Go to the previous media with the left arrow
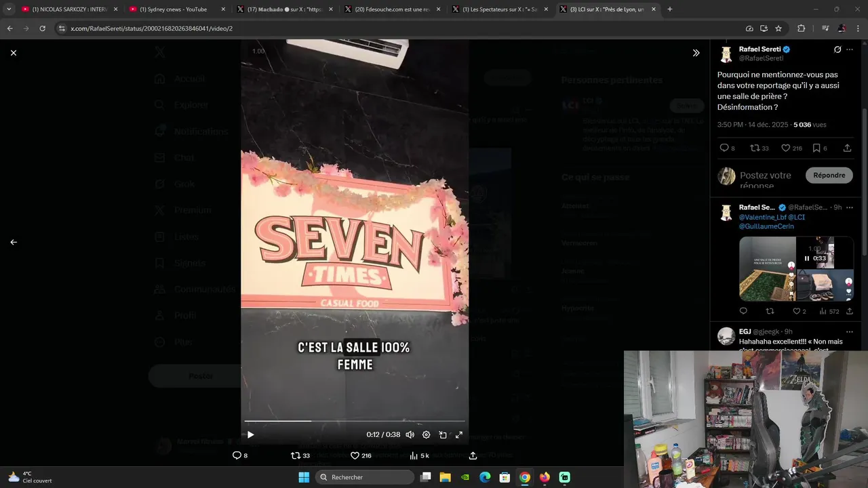The image size is (868, 488). [x=14, y=242]
